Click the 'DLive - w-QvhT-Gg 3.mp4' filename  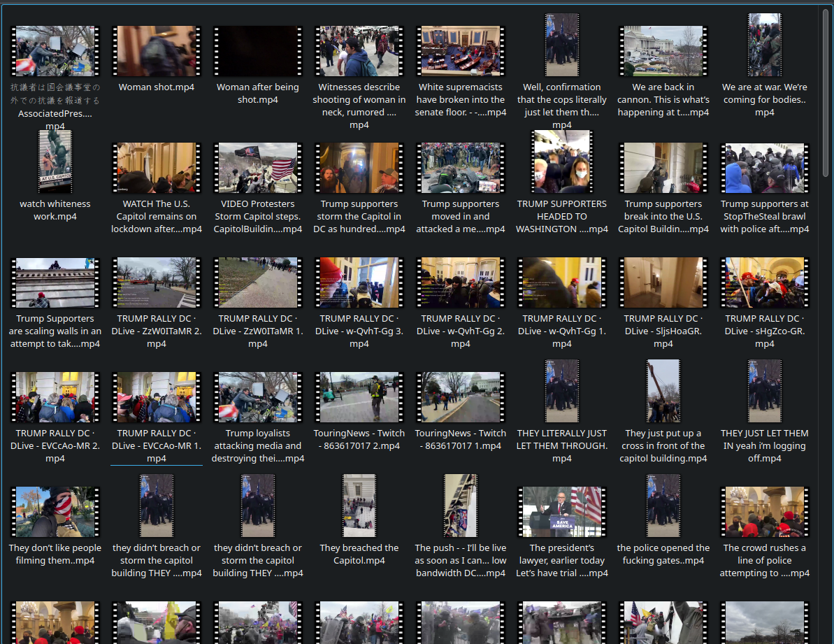pyautogui.click(x=359, y=331)
